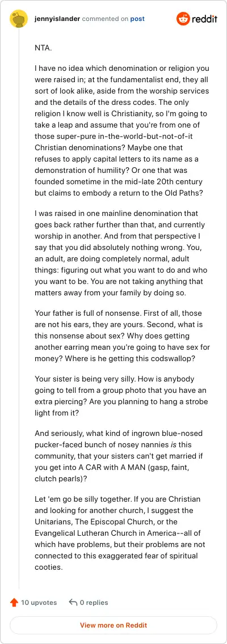Click the "10 upvotes" count label

pos(39,603)
